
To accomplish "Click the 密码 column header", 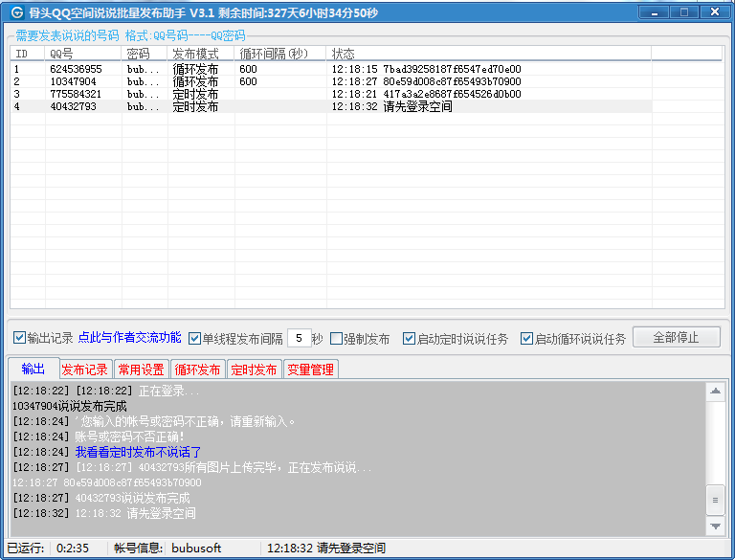I will (x=145, y=54).
